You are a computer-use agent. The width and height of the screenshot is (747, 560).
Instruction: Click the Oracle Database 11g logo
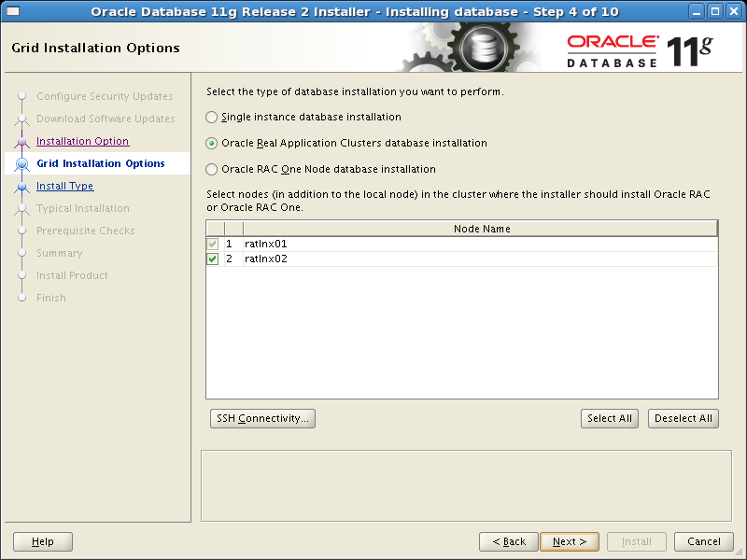click(x=640, y=51)
